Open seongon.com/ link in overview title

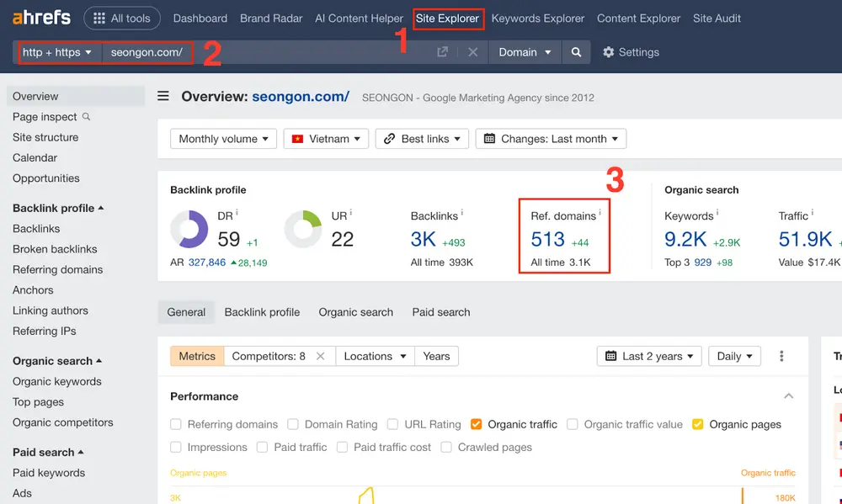tap(301, 97)
